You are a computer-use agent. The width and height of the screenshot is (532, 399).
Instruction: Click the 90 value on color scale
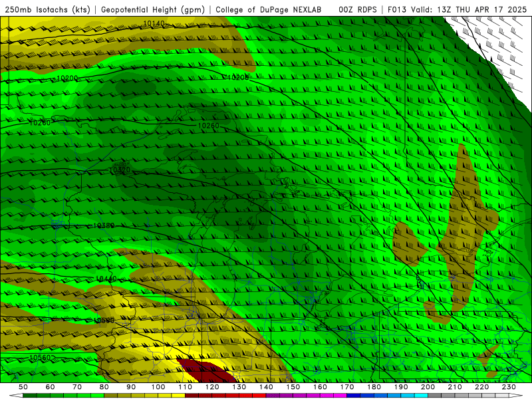[x=131, y=387]
